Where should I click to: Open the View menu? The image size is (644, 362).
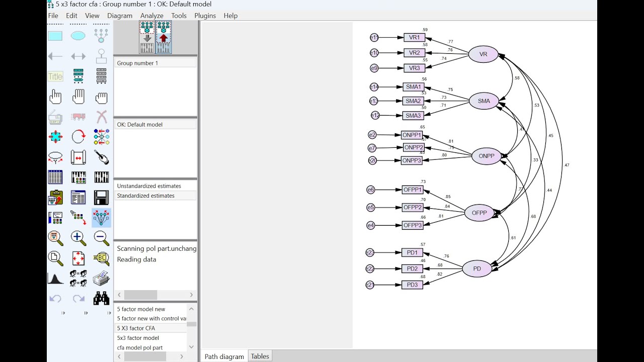click(x=92, y=16)
